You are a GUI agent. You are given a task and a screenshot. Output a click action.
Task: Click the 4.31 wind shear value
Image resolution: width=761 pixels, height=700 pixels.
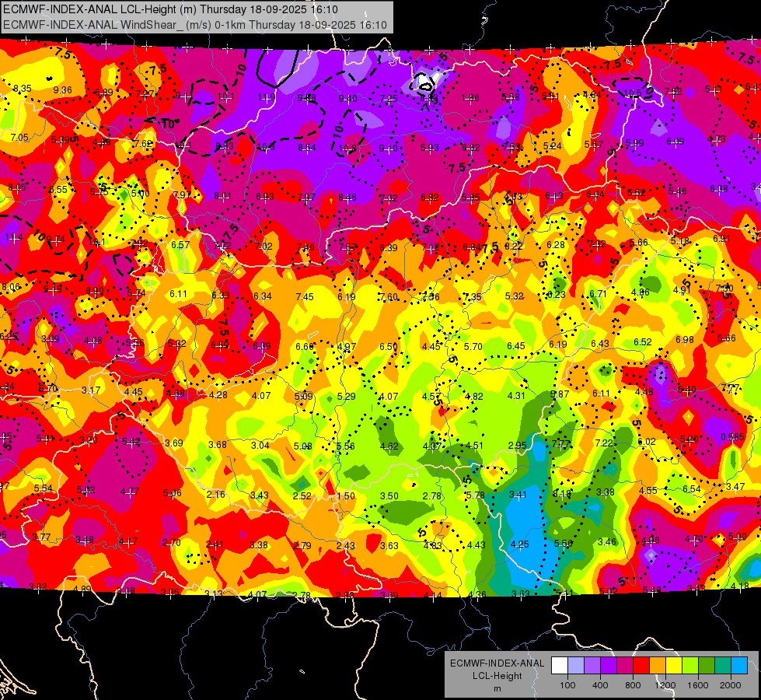click(516, 396)
